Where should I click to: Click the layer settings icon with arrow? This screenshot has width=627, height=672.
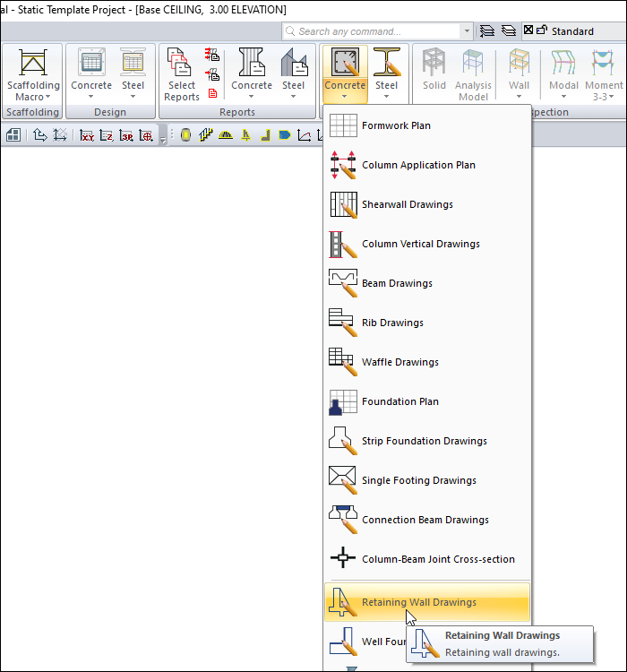pos(487,30)
